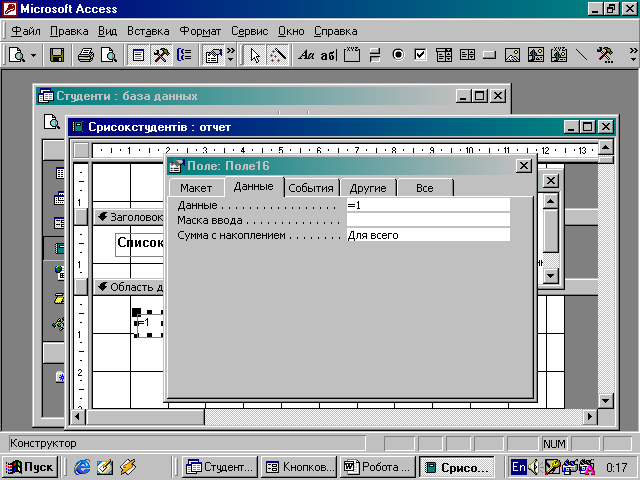The width and height of the screenshot is (640, 480).
Task: Save the report with the floppy disk icon
Action: click(x=57, y=55)
